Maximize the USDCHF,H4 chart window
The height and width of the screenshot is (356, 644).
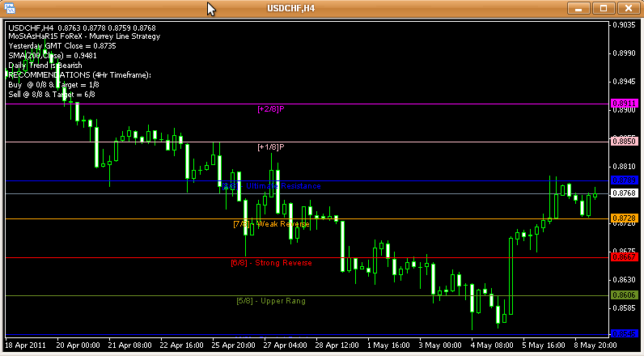[x=603, y=8]
